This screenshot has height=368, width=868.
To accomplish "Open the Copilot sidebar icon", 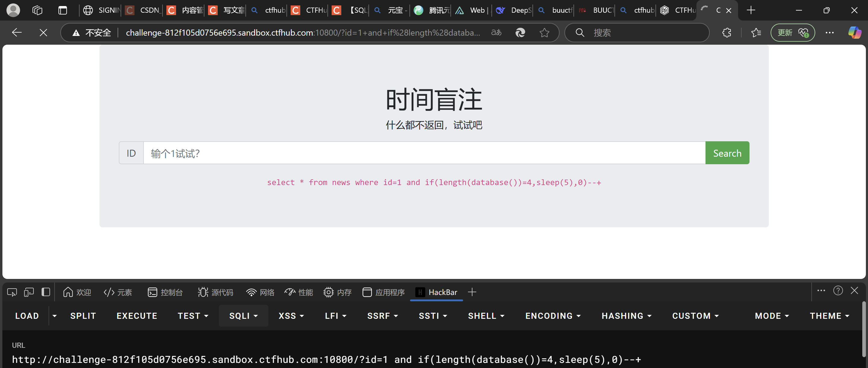I will (x=854, y=33).
